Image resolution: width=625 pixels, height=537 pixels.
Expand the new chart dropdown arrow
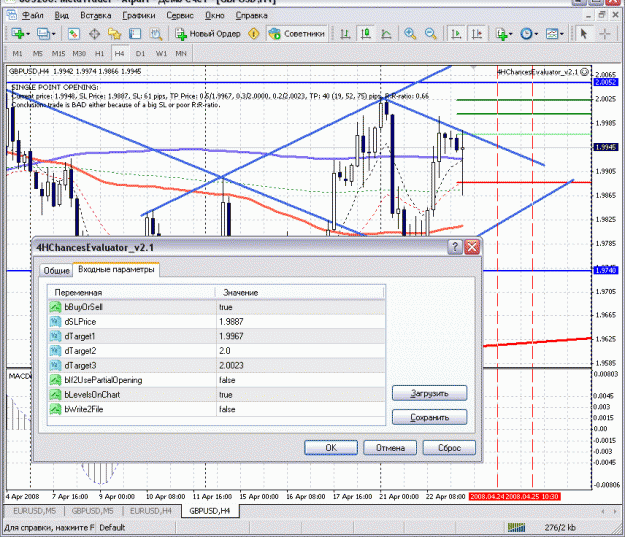pyautogui.click(x=28, y=34)
